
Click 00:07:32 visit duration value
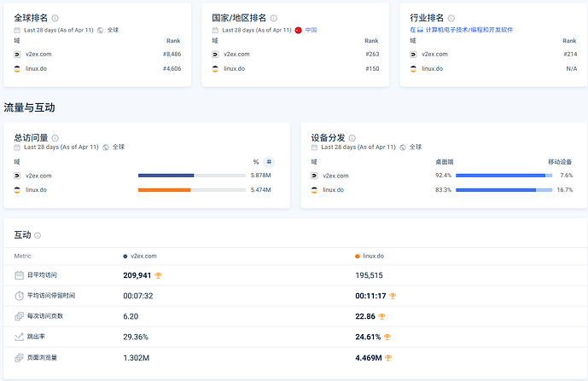(138, 296)
